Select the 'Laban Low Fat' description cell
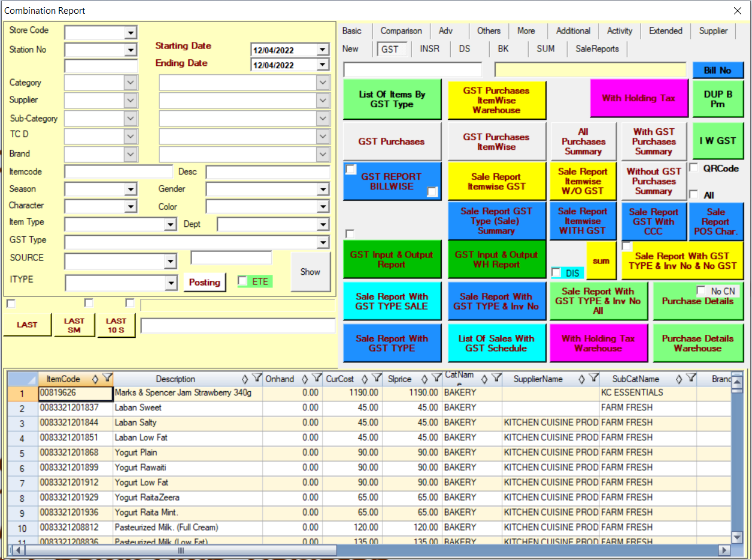This screenshot has width=752, height=560. click(187, 438)
